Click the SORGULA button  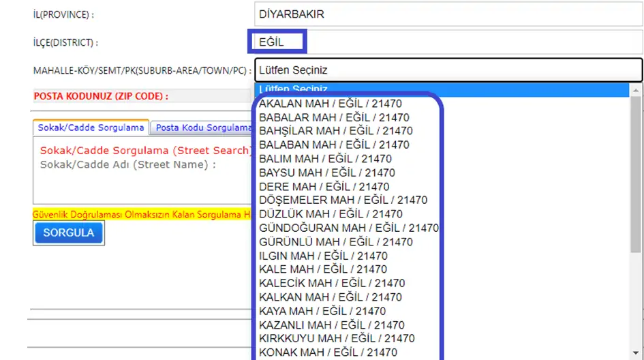pyautogui.click(x=68, y=232)
